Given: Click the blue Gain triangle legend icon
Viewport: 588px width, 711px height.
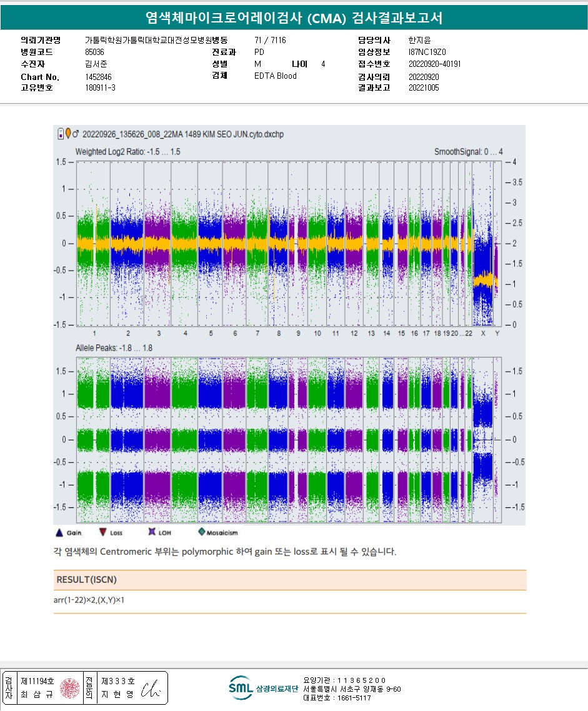Looking at the screenshot, I should coord(59,532).
